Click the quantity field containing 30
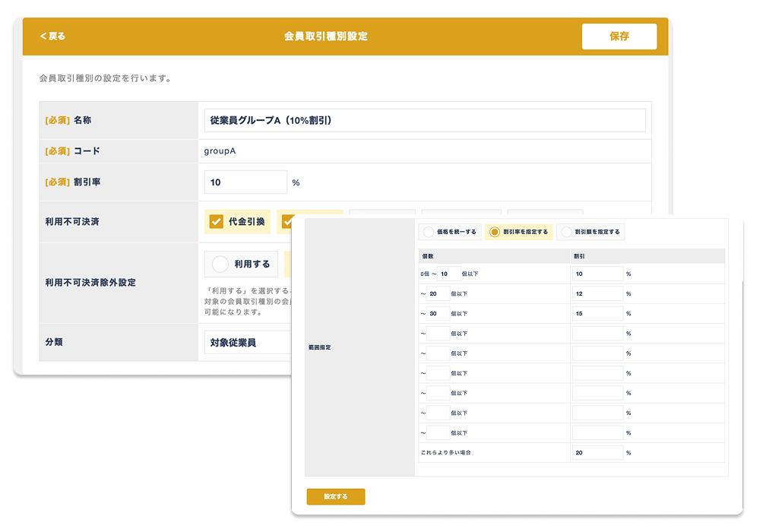 click(438, 313)
